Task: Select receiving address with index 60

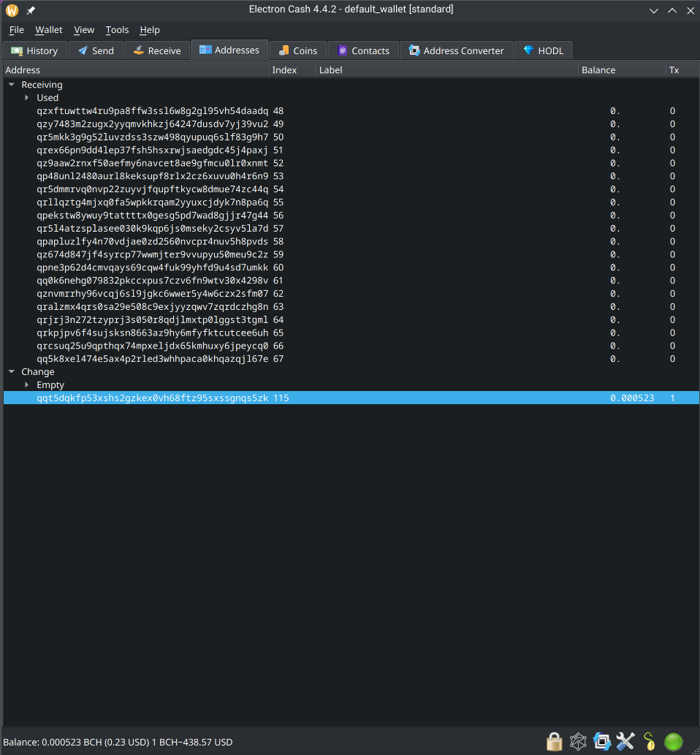Action: tap(351, 268)
